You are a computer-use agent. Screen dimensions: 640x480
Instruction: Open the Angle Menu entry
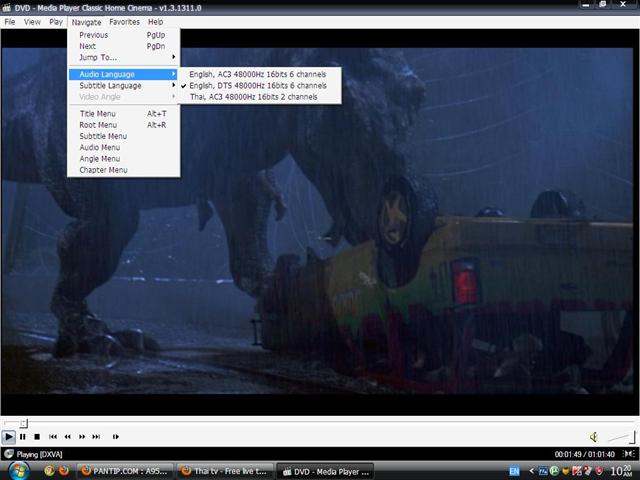pos(124,159)
